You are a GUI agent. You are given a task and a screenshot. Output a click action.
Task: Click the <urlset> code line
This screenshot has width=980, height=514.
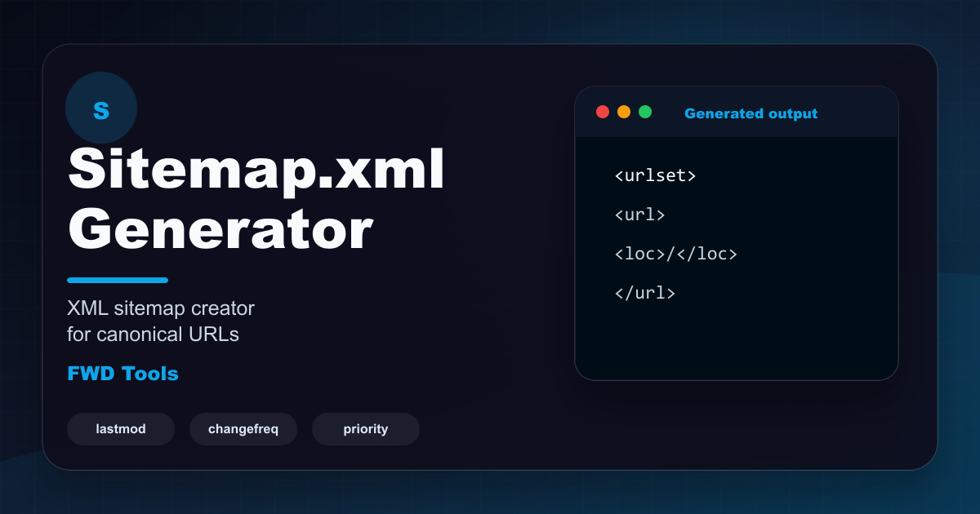[x=655, y=175]
